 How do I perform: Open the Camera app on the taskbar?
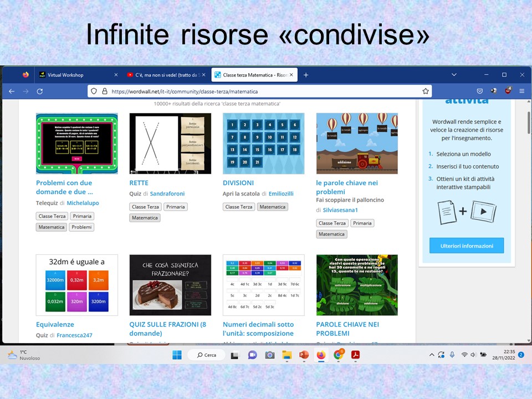click(x=270, y=355)
